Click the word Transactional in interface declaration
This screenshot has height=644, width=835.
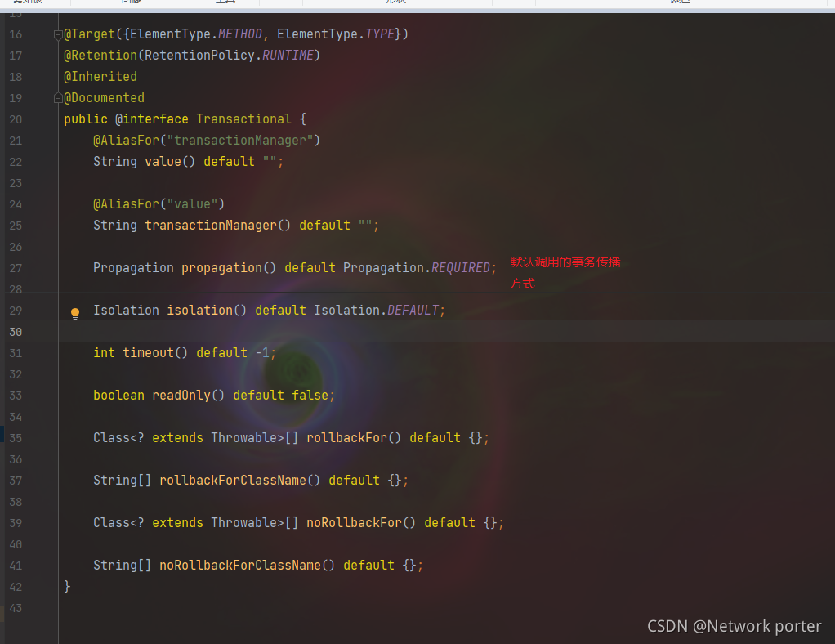tap(243, 119)
